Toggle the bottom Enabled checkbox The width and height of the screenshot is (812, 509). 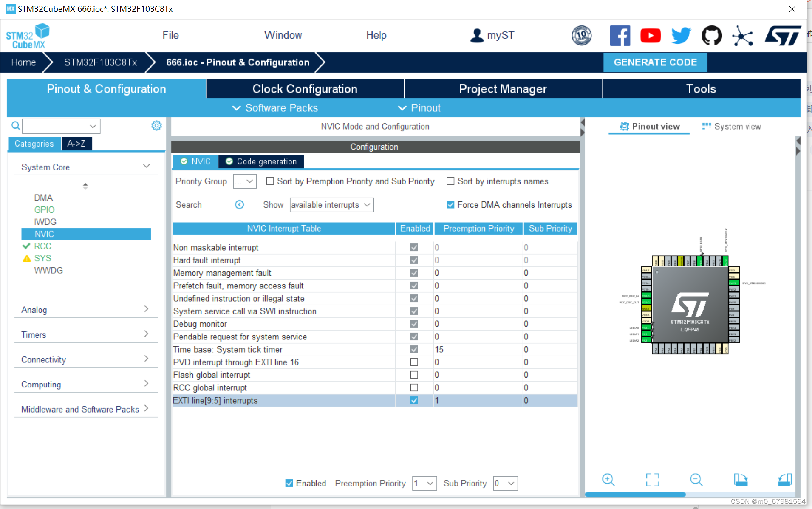(289, 483)
